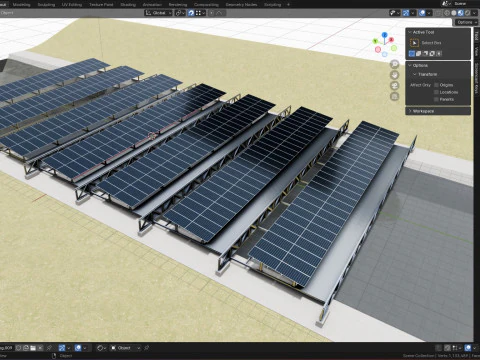Open the overlays options dropdown arrow

tap(429, 13)
